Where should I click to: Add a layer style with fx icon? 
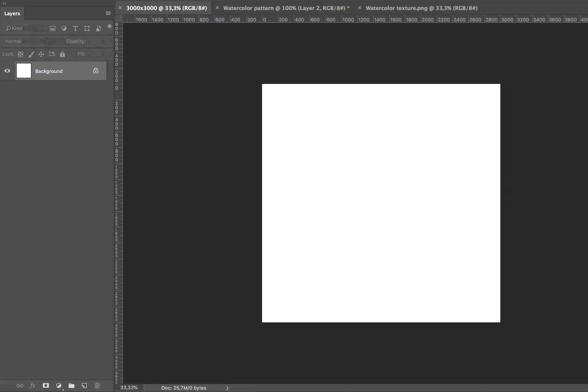pos(33,386)
